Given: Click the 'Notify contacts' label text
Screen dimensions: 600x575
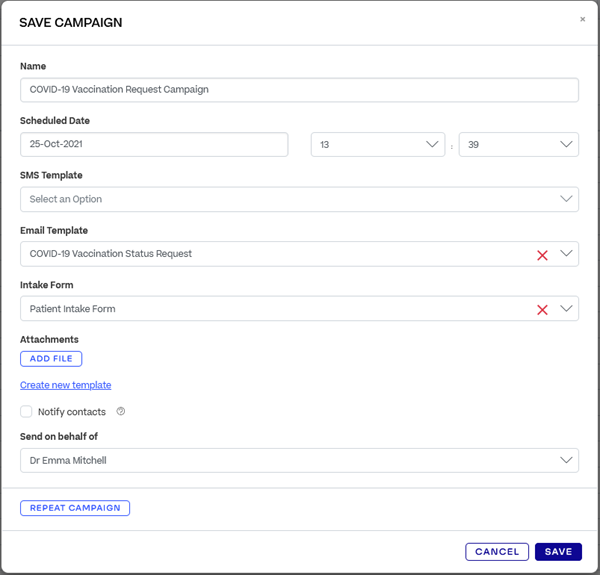Looking at the screenshot, I should tap(71, 412).
